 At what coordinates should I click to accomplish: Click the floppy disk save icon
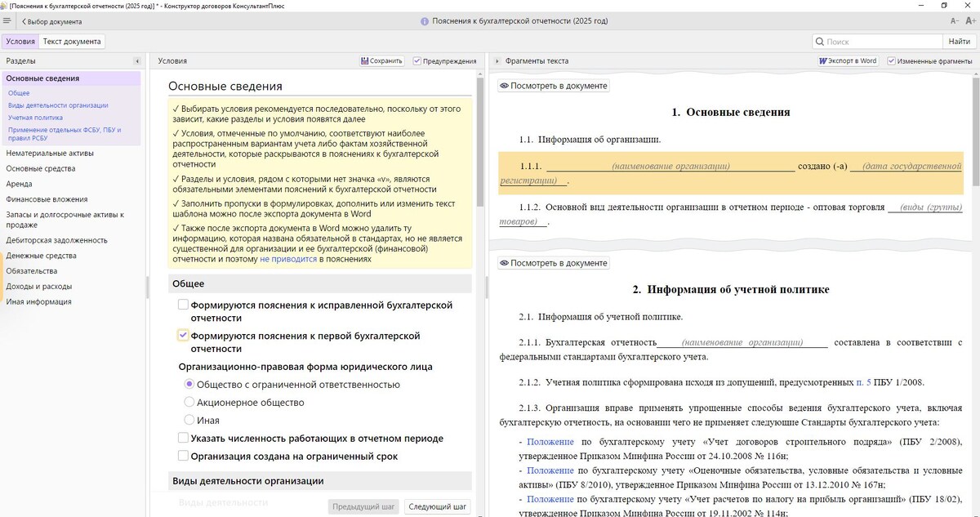(x=365, y=61)
